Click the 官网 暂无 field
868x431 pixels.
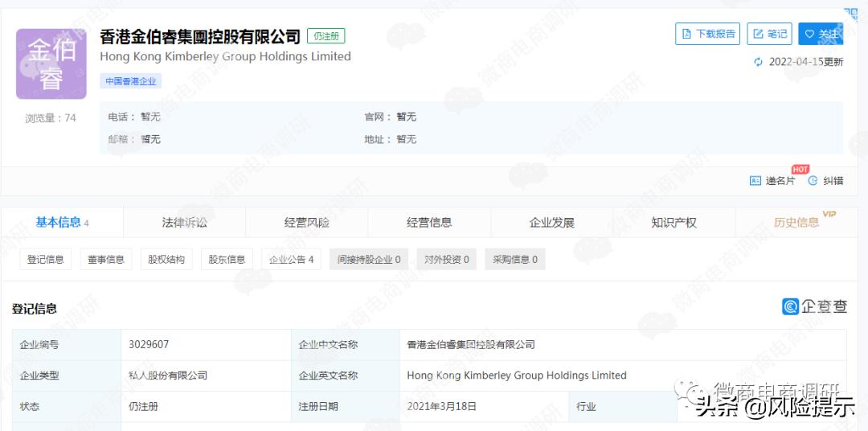[391, 117]
